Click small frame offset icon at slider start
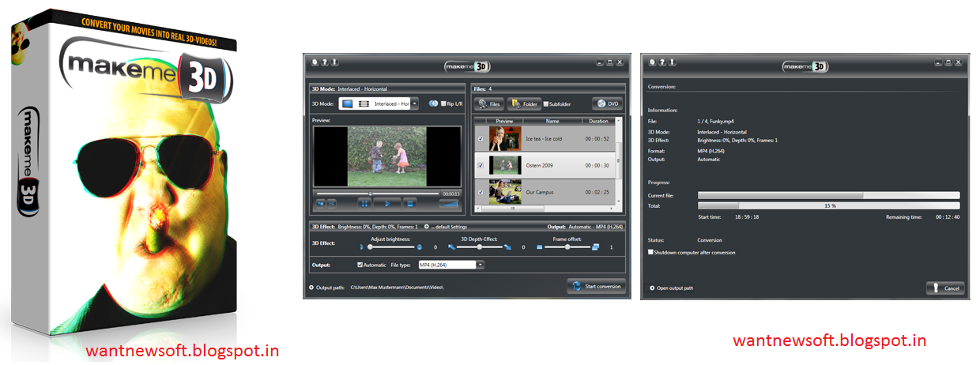The height and width of the screenshot is (365, 980). tap(540, 247)
